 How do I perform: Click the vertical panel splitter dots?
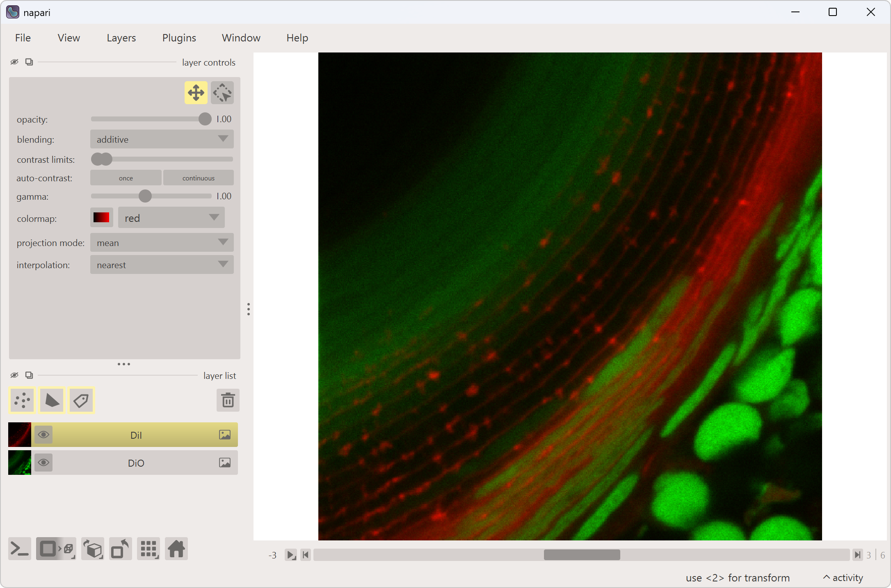249,309
